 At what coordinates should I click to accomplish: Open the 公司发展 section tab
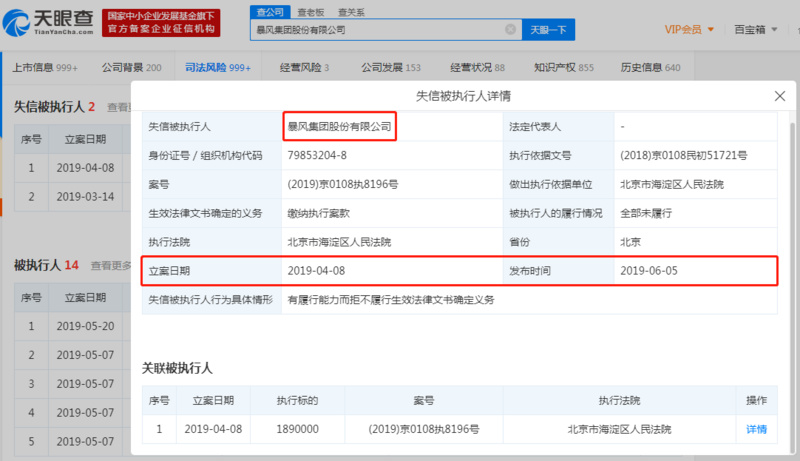(x=386, y=68)
